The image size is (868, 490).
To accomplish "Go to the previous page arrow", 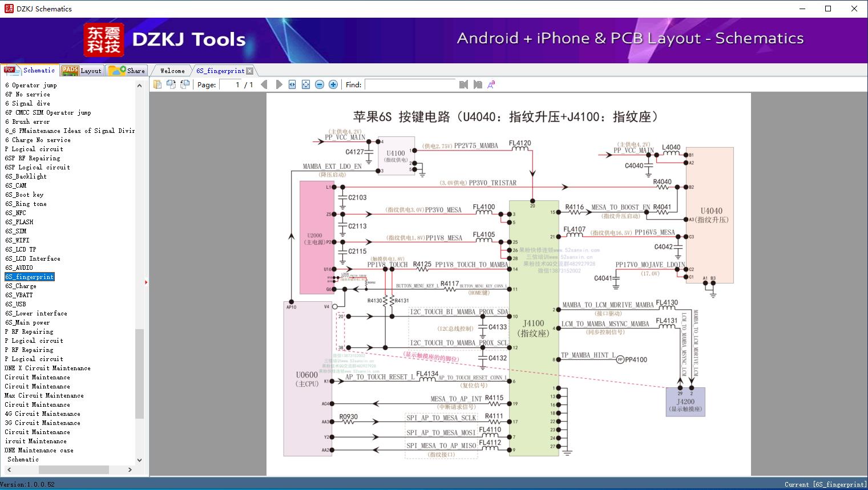I will (264, 84).
